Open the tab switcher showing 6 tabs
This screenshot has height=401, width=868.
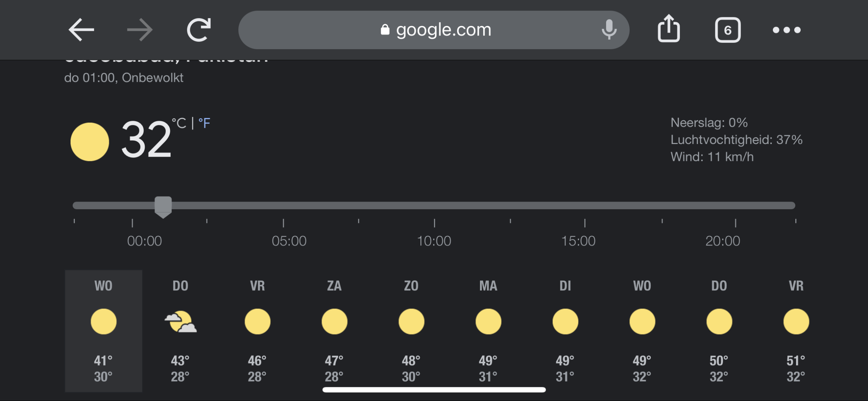pyautogui.click(x=728, y=30)
